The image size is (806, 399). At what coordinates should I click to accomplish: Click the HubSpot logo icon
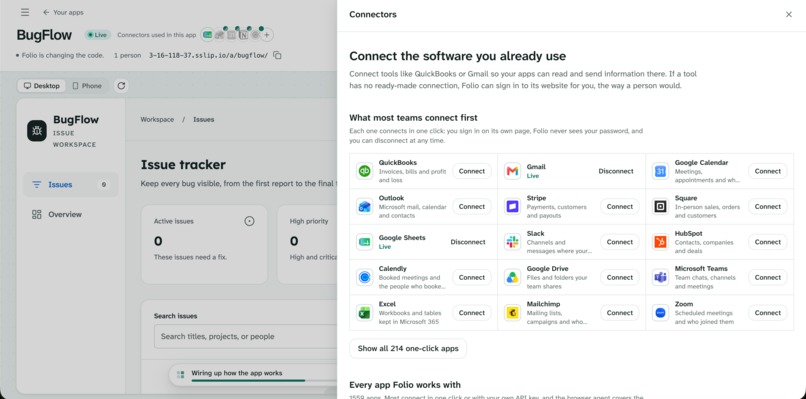point(661,242)
